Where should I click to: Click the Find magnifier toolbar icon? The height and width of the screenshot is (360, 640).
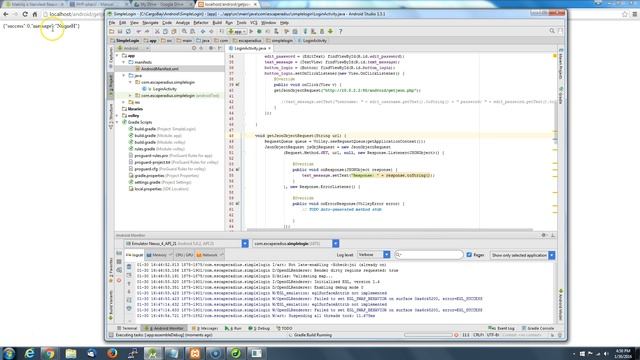click(184, 31)
